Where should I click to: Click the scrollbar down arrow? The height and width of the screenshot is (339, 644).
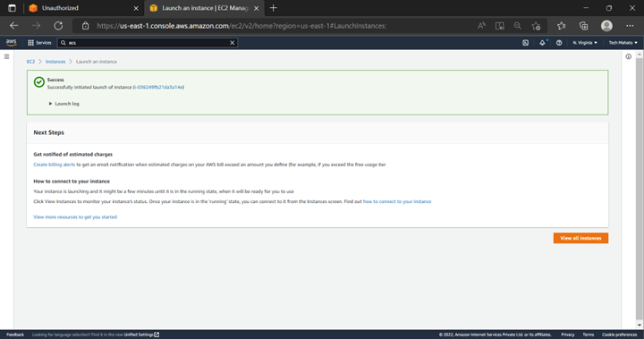(x=639, y=325)
